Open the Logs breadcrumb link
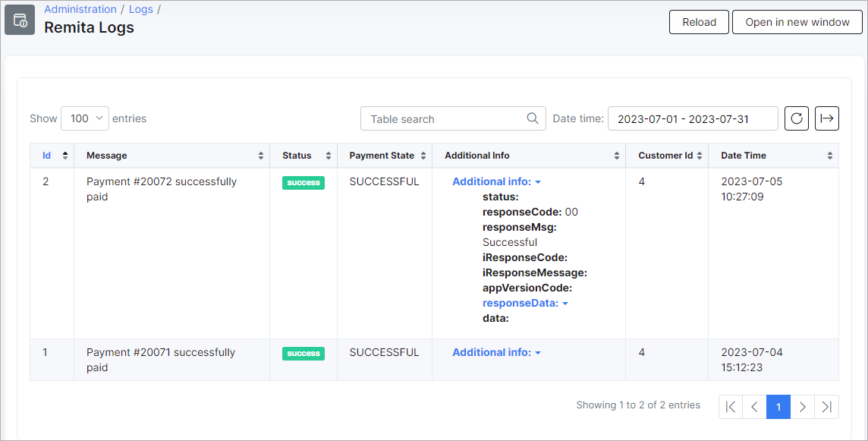This screenshot has height=441, width=868. (x=140, y=9)
